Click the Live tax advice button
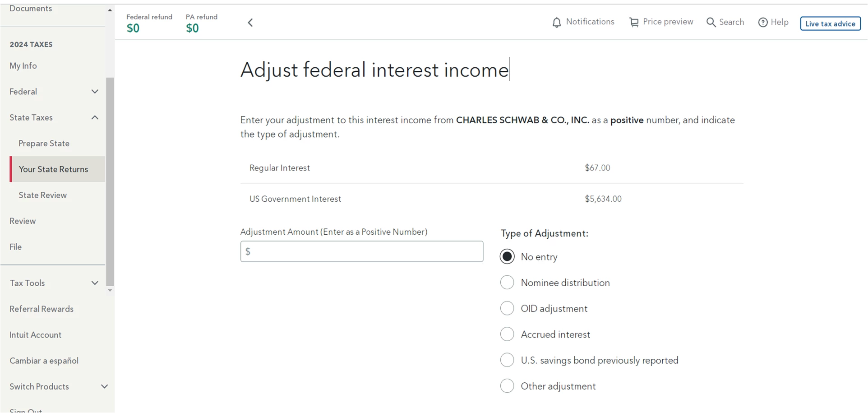 830,23
